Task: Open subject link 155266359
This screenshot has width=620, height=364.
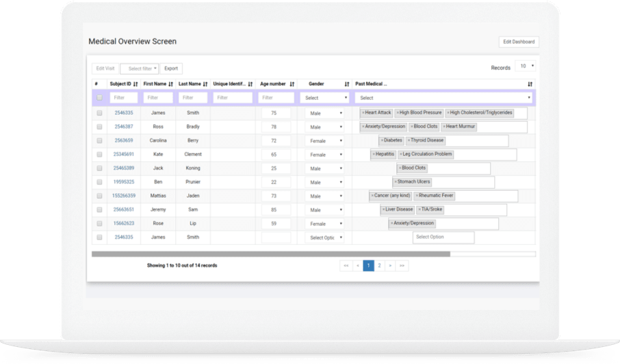Action: [x=124, y=196]
